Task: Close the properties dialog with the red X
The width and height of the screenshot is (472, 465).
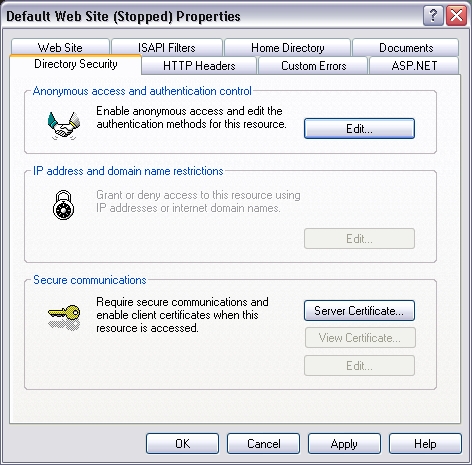Action: pyautogui.click(x=456, y=16)
